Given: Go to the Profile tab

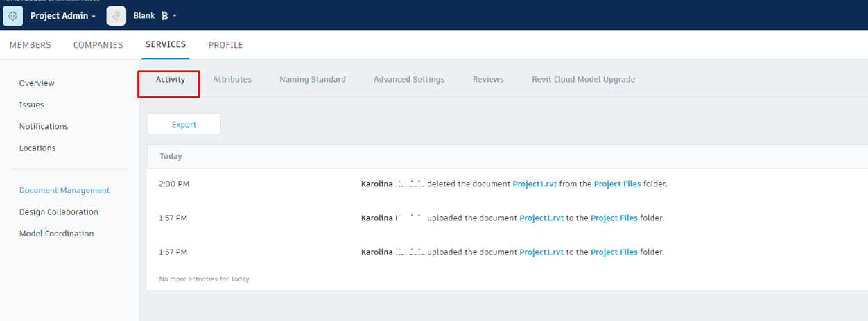Looking at the screenshot, I should point(225,45).
